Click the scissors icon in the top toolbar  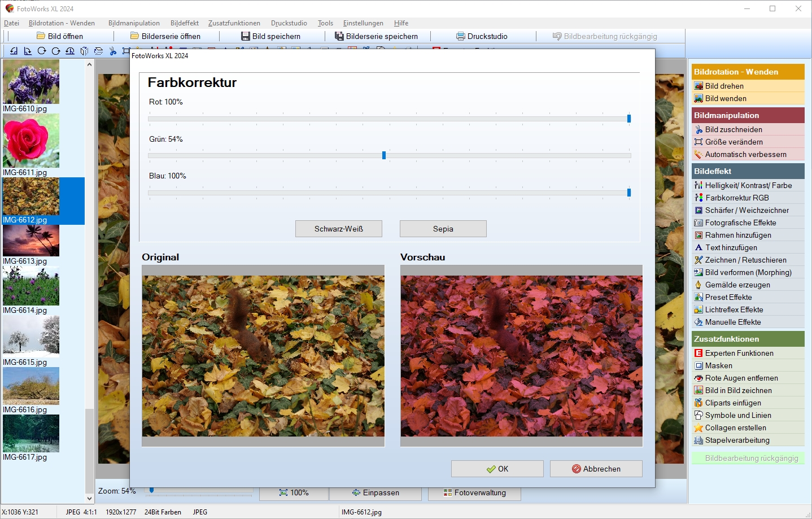113,51
